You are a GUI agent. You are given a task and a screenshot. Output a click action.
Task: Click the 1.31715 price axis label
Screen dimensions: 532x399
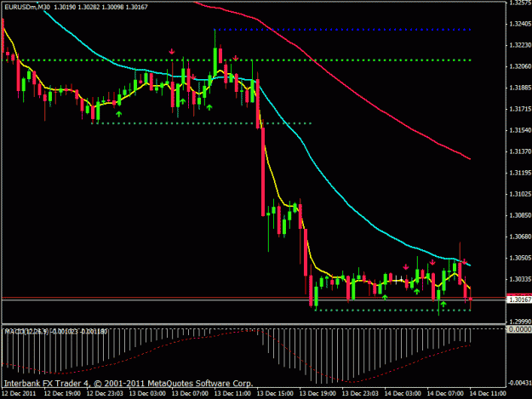pyautogui.click(x=520, y=109)
